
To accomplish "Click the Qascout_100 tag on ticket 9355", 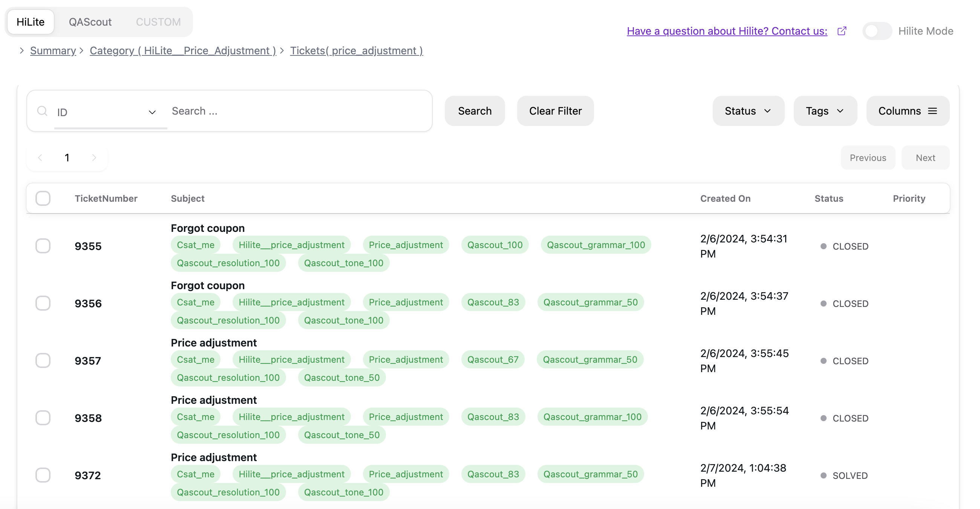I will [x=495, y=245].
